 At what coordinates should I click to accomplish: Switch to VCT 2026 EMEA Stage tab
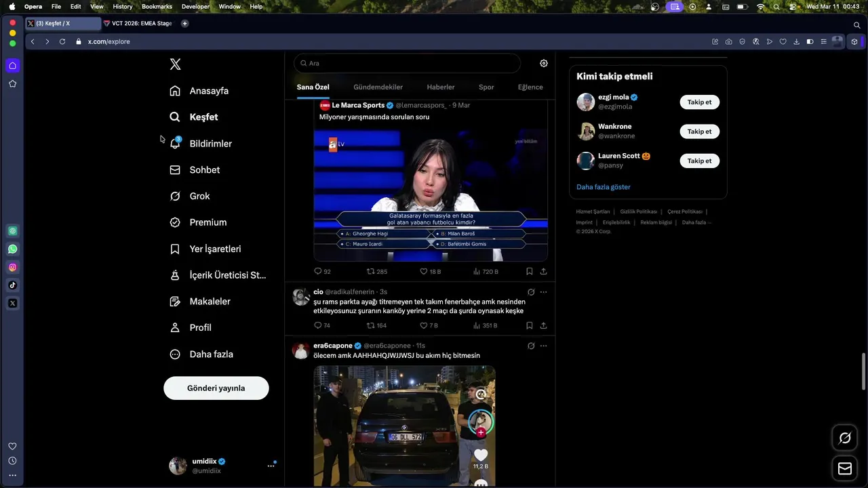[x=138, y=23]
